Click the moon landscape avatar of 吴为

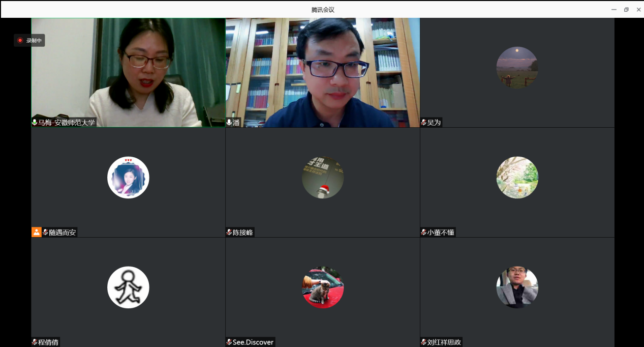point(517,68)
